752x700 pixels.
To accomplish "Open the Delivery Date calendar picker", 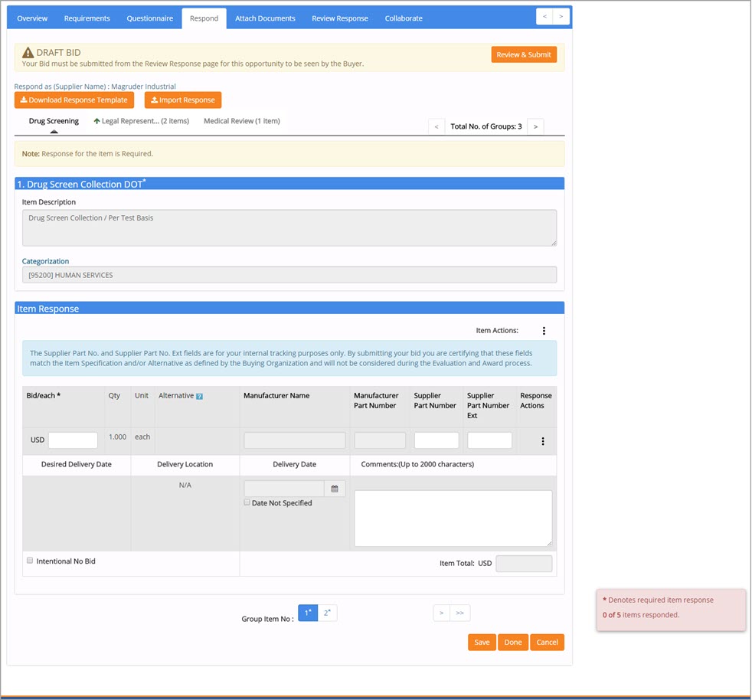I will tap(335, 489).
